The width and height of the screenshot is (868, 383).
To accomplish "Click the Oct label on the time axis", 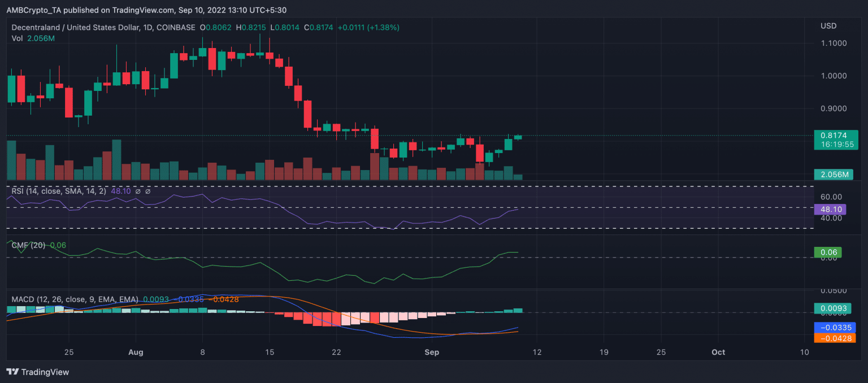I will [718, 352].
